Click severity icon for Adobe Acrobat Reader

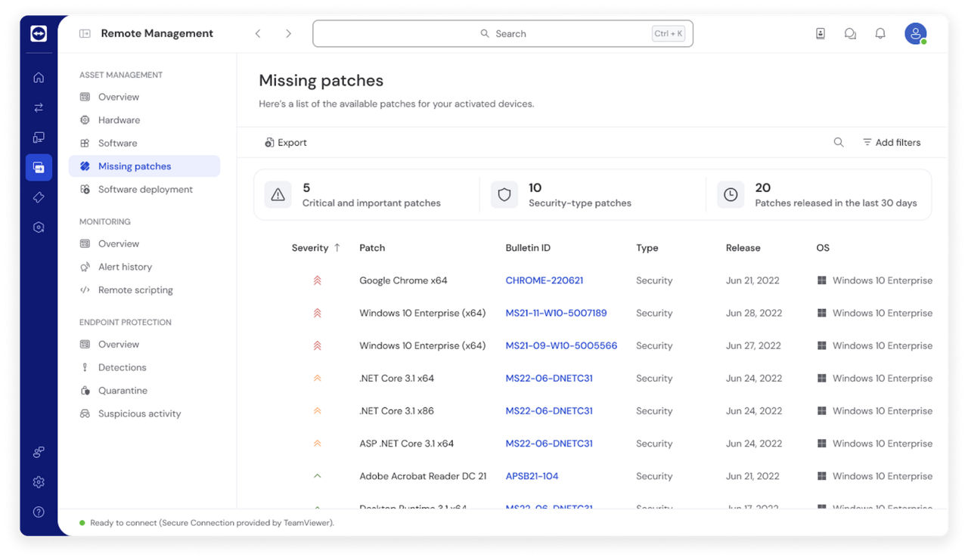[317, 476]
